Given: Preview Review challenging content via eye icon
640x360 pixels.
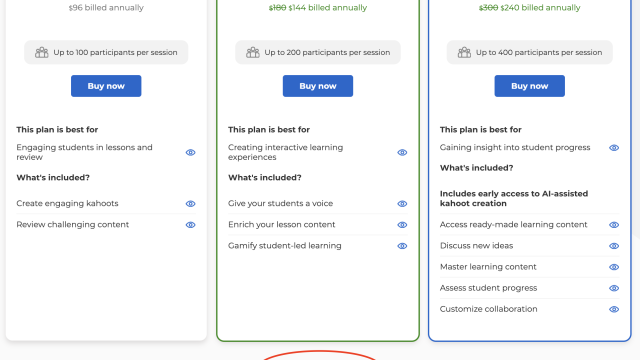Looking at the screenshot, I should point(190,225).
